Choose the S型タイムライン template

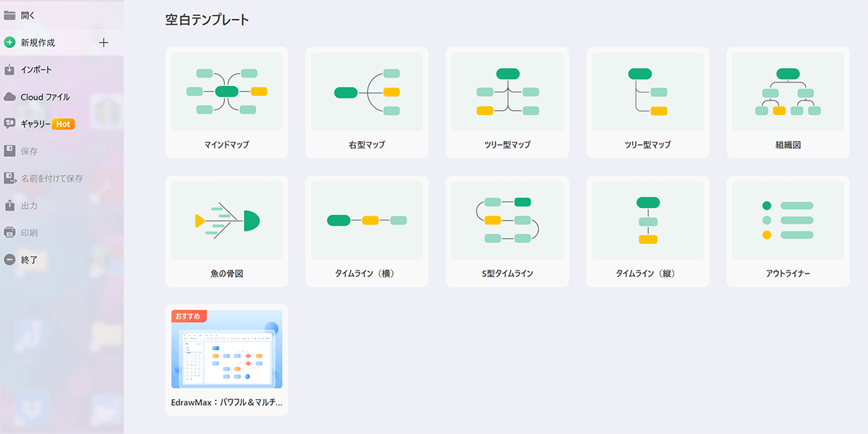point(507,231)
